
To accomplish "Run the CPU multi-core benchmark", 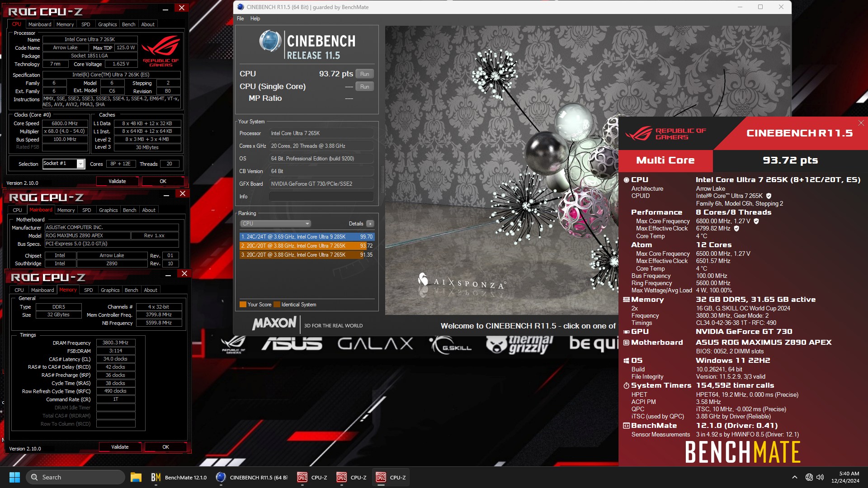I will pyautogui.click(x=365, y=74).
